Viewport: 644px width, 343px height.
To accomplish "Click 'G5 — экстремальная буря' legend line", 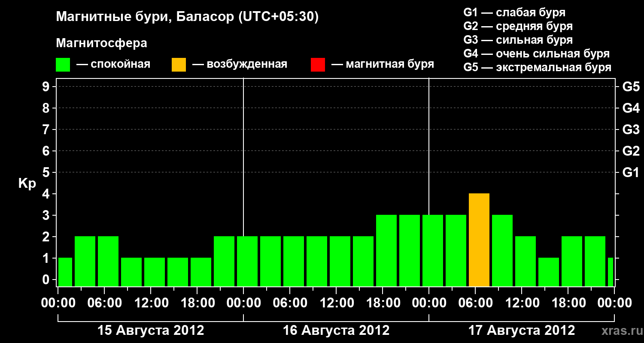I will pyautogui.click(x=537, y=67).
